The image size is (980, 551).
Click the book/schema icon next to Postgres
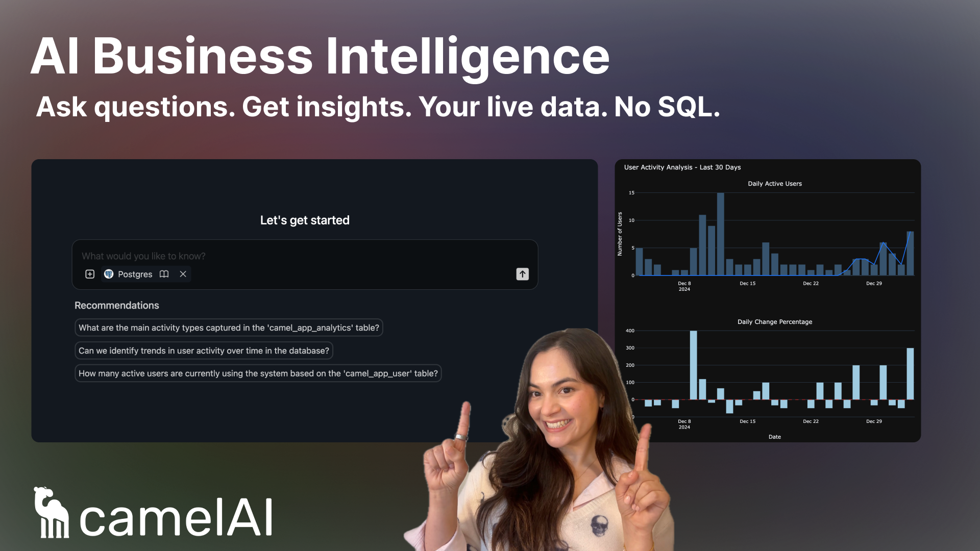164,274
